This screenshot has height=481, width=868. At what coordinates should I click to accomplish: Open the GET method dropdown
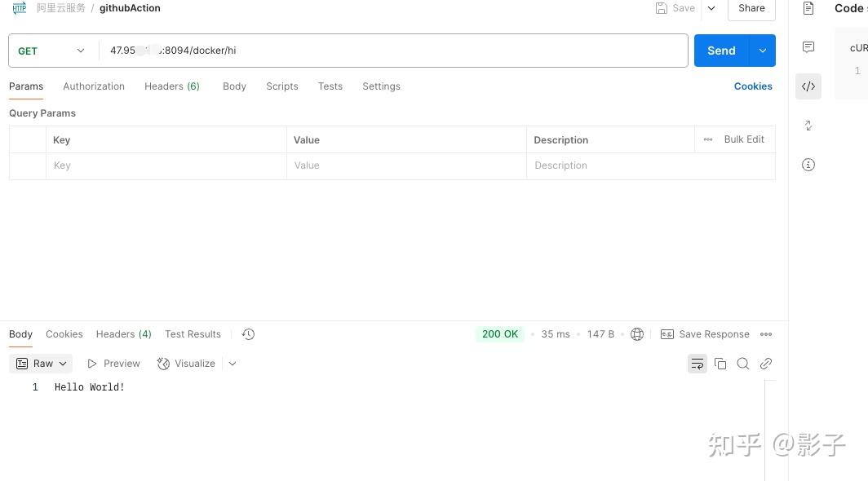click(53, 51)
